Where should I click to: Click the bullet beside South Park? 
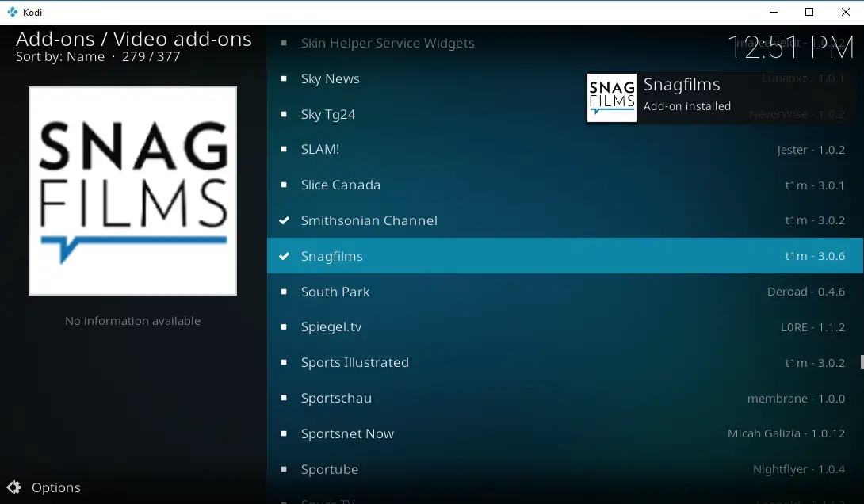coord(284,292)
